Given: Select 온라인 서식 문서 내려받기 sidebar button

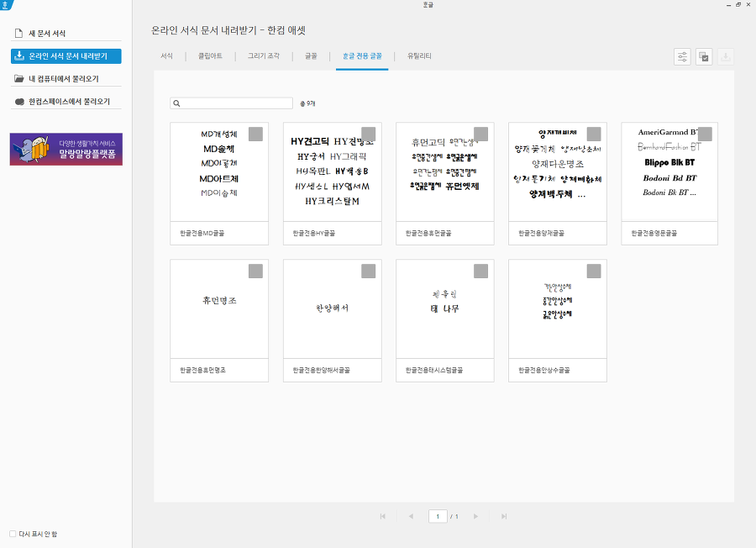Looking at the screenshot, I should (x=66, y=56).
